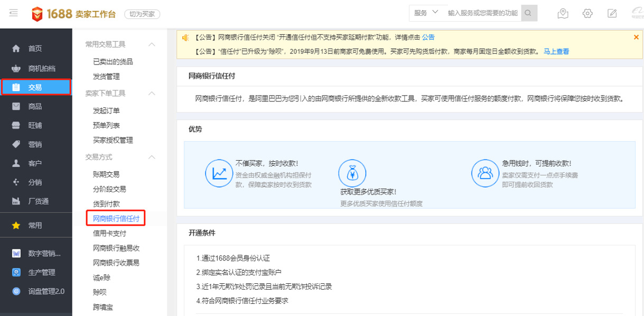Click the shop icon beside 旺铺
The image size is (644, 316).
(x=16, y=125)
